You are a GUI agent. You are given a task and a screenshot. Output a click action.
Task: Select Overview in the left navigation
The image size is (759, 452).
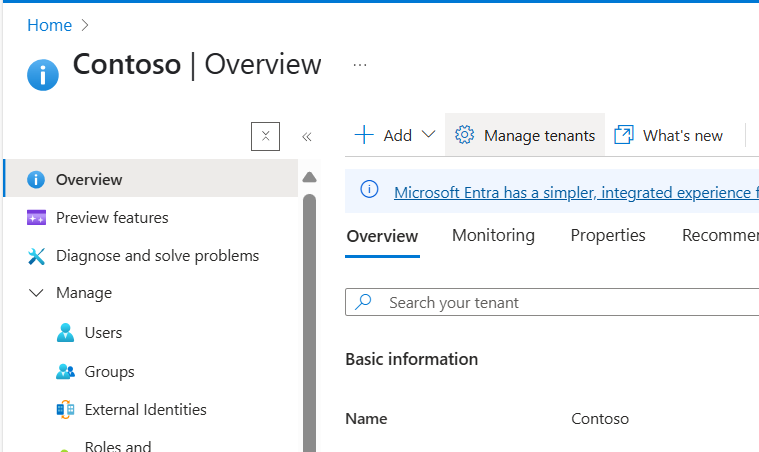pos(151,178)
